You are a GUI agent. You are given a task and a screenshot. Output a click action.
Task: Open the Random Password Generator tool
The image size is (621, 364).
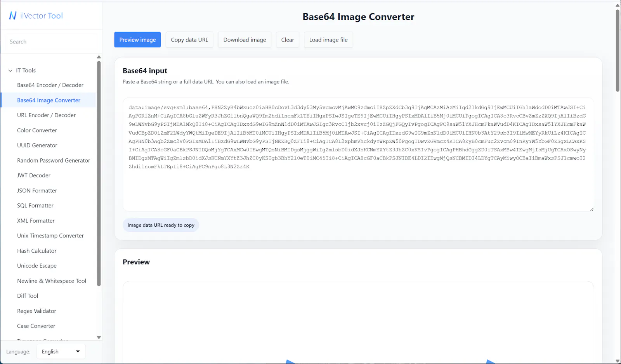point(54,160)
